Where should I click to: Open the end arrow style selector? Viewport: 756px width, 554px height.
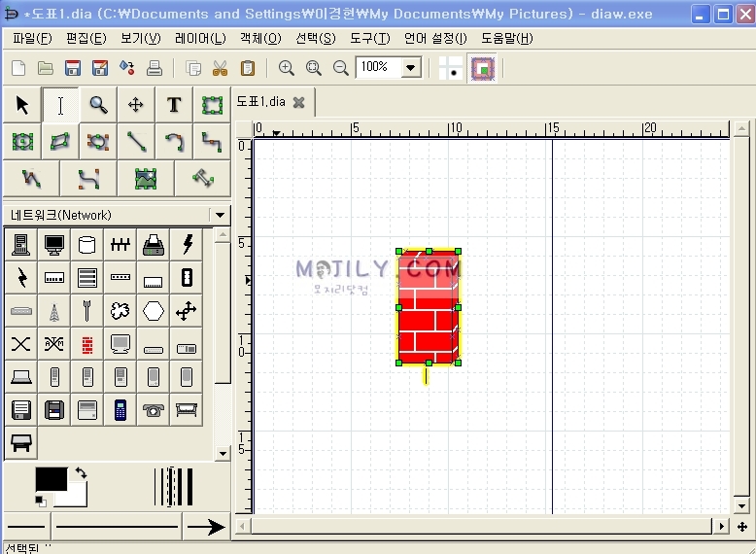pyautogui.click(x=206, y=527)
